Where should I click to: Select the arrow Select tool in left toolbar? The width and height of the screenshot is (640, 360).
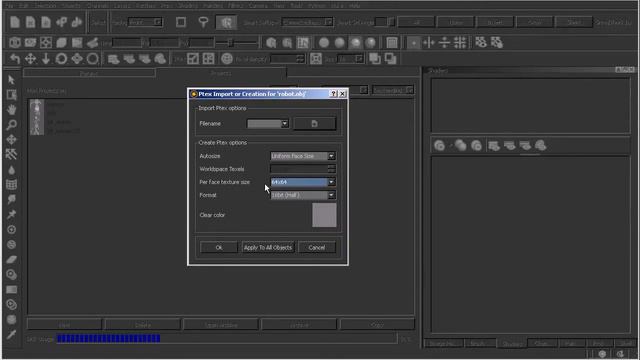[x=11, y=80]
